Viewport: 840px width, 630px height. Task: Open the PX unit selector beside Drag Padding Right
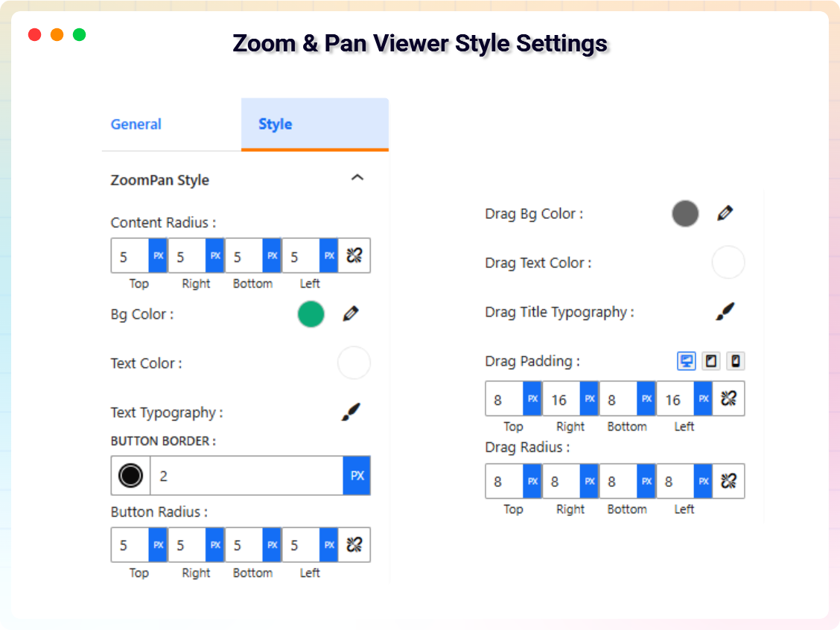[x=588, y=398]
